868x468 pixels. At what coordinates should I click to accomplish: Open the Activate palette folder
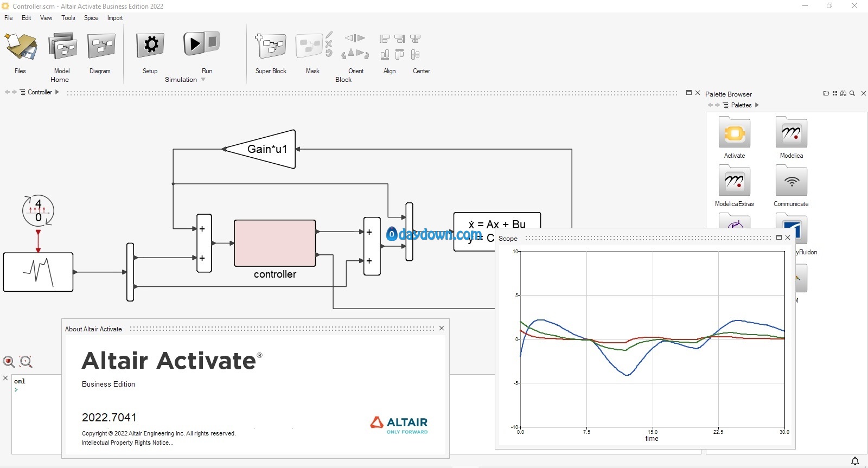[x=735, y=132]
